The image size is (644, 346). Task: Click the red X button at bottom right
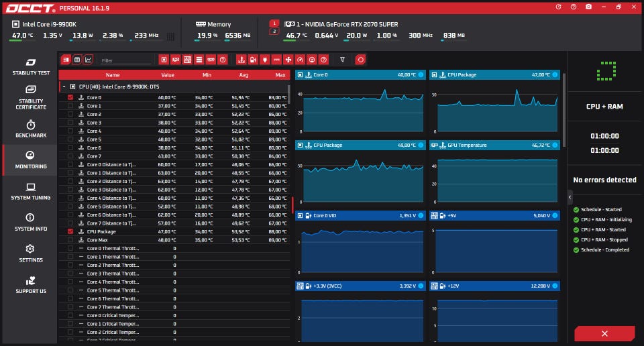pos(604,334)
